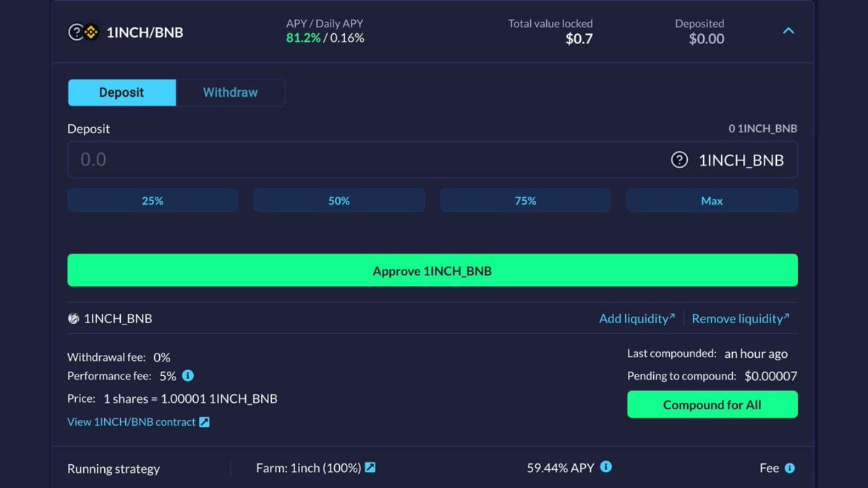The width and height of the screenshot is (868, 488).
Task: Switch to the Withdraw tab
Action: (230, 93)
